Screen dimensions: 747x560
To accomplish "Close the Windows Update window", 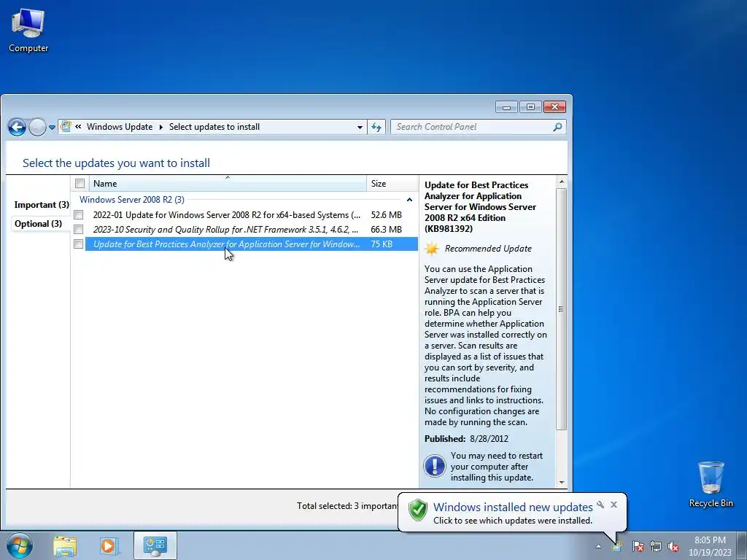I will pos(554,107).
